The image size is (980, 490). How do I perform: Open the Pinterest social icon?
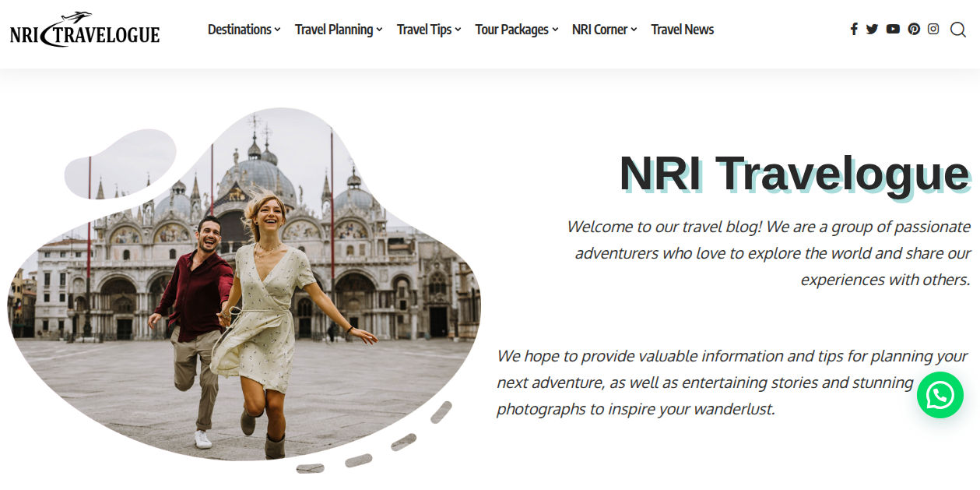point(914,29)
